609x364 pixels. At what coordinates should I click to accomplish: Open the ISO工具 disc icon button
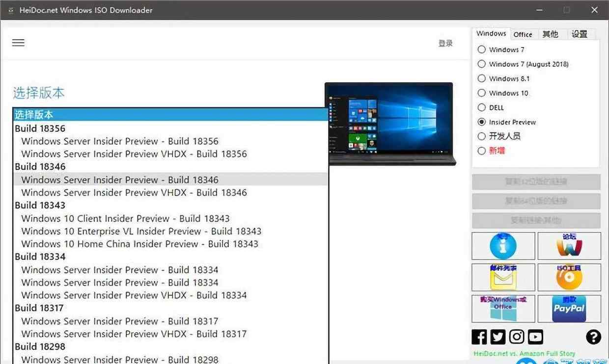click(x=569, y=277)
